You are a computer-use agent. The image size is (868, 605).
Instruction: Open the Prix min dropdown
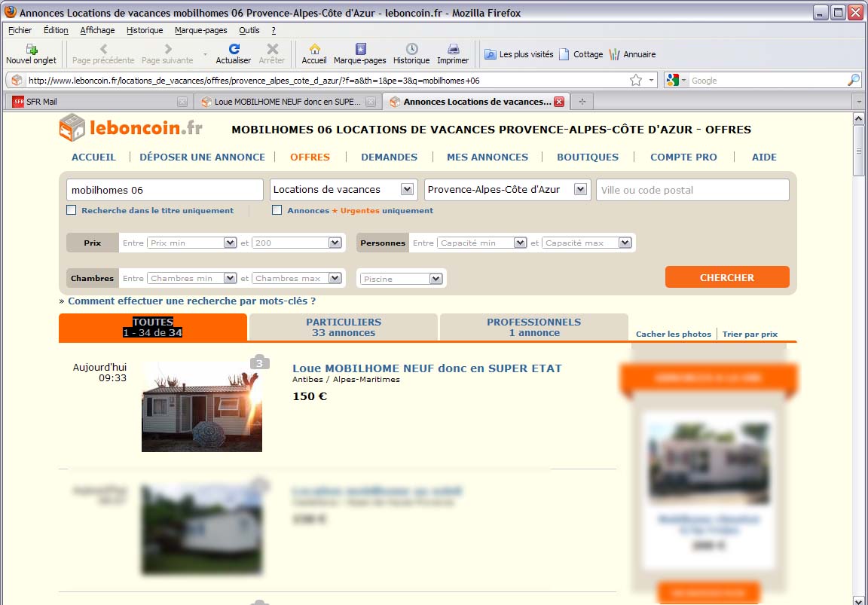[x=230, y=243]
